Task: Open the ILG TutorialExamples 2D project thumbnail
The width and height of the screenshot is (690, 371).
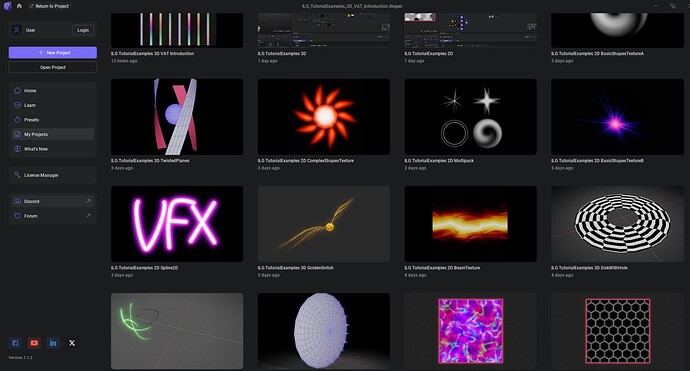Action: (470, 30)
